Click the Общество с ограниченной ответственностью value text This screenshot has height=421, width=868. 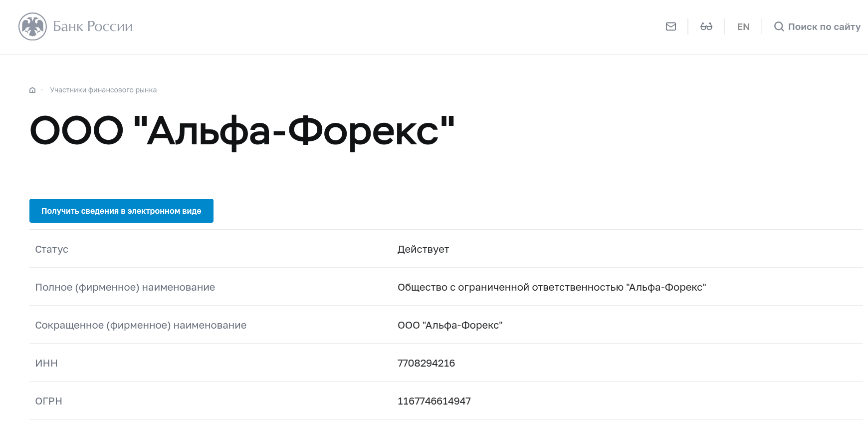(x=510, y=287)
